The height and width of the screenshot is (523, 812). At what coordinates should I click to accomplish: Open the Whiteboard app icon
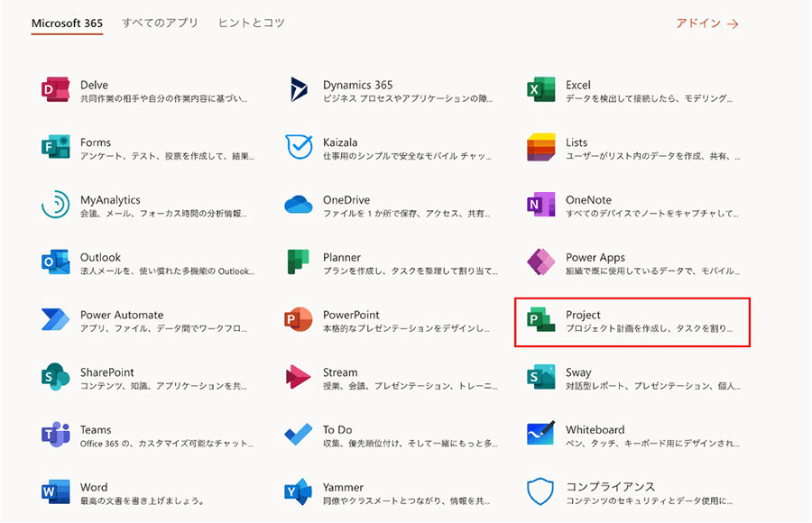540,435
